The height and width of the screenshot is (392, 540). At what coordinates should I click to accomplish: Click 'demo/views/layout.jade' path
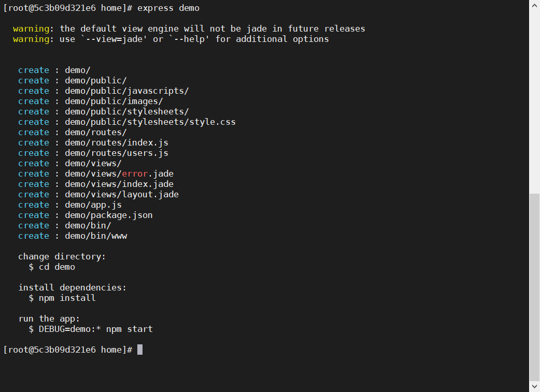point(122,195)
